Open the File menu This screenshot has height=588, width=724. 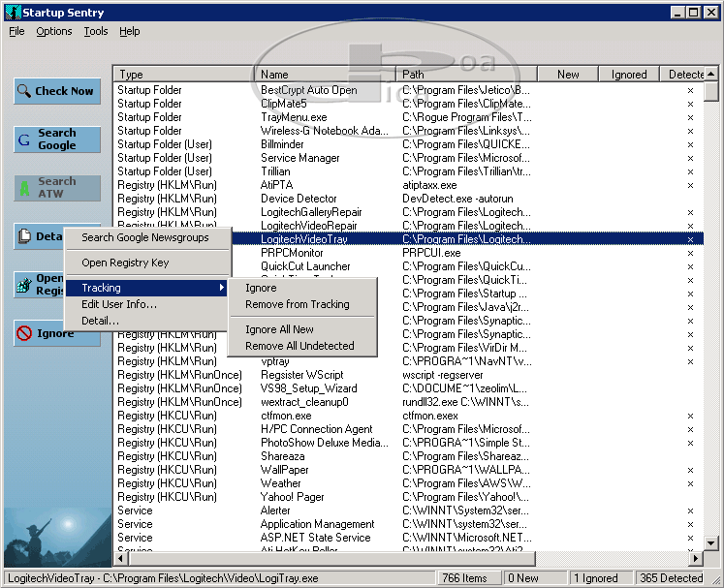(16, 31)
